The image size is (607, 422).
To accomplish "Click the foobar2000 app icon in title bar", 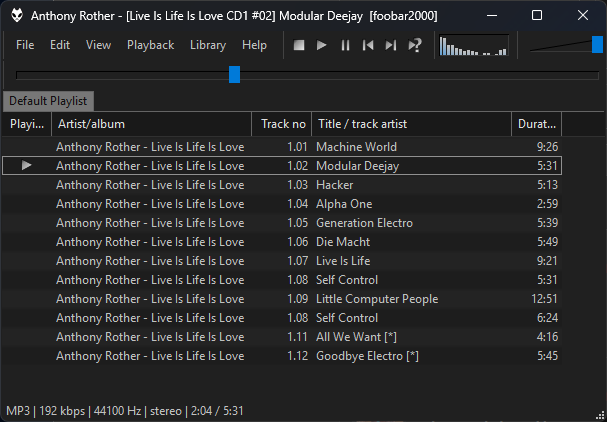I will (17, 15).
